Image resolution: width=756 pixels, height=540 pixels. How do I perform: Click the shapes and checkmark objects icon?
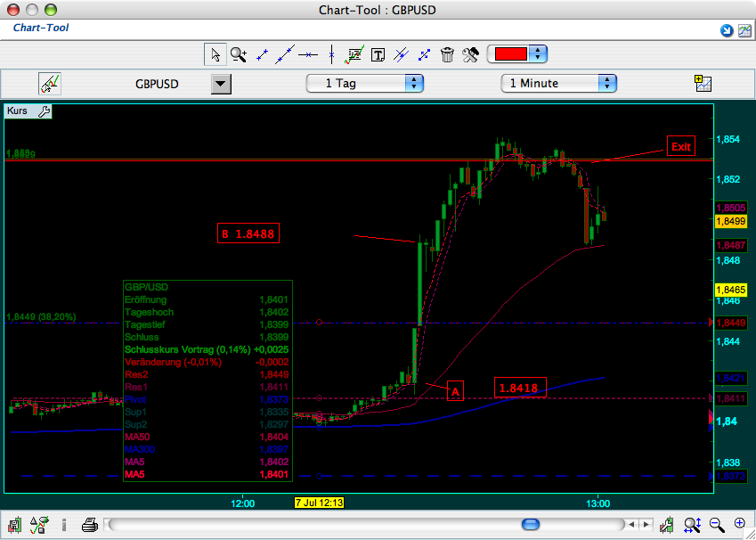pyautogui.click(x=39, y=524)
